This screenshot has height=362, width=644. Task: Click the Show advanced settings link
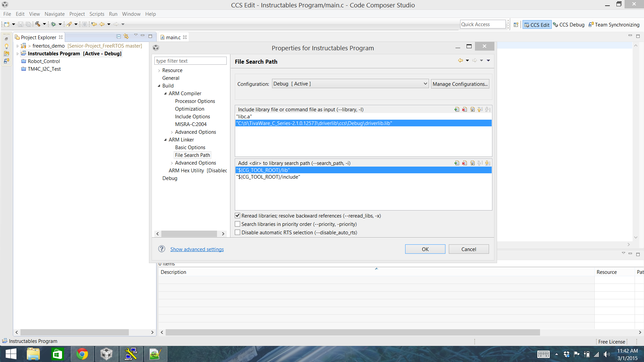click(x=197, y=249)
